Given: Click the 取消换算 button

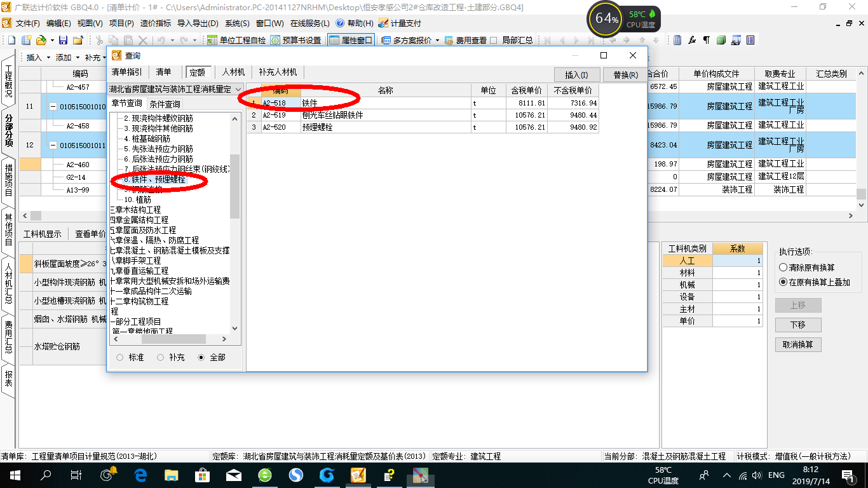Looking at the screenshot, I should [797, 344].
